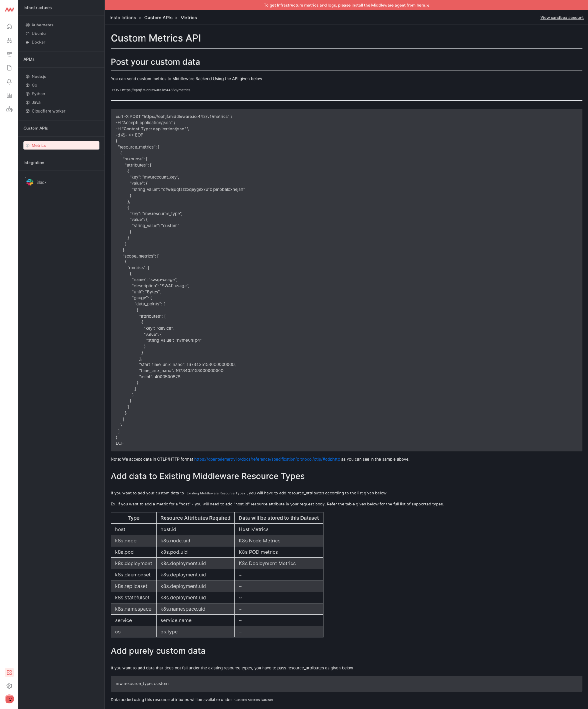Click the Python package icon

27,94
